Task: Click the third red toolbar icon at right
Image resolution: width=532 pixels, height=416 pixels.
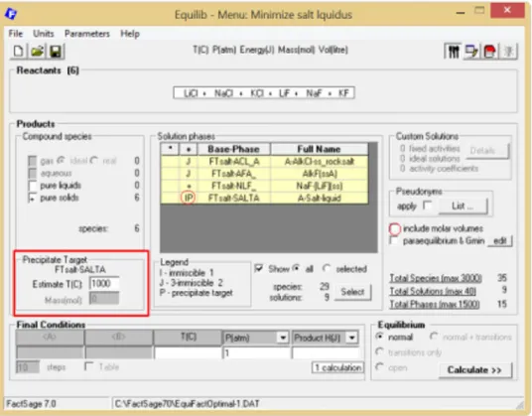Action: [x=489, y=52]
